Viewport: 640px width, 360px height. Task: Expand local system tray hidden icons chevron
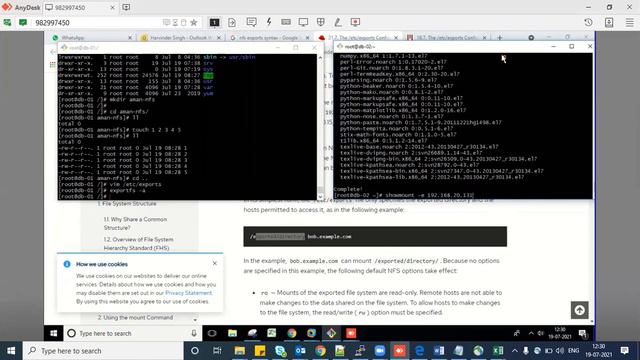515,351
